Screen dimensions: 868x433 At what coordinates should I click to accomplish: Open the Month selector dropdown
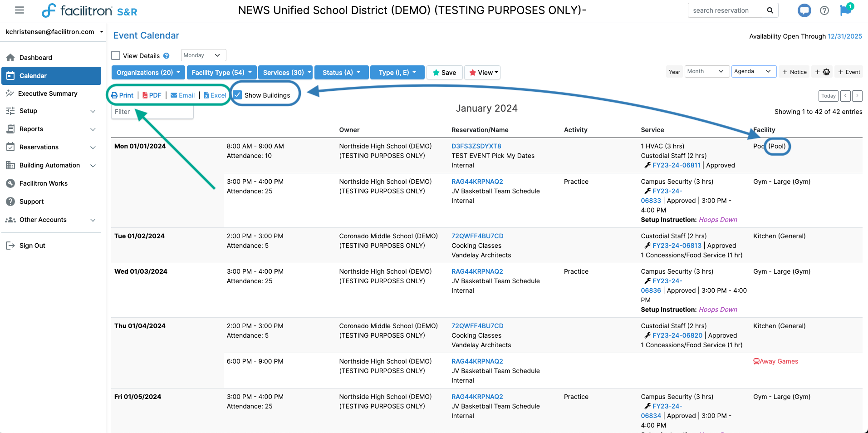pyautogui.click(x=707, y=71)
